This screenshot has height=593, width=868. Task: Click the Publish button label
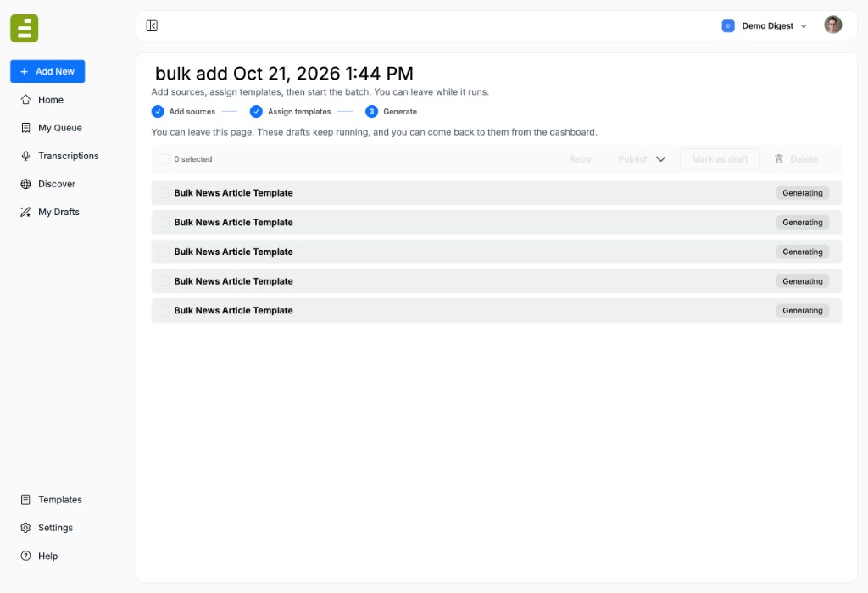pyautogui.click(x=633, y=159)
